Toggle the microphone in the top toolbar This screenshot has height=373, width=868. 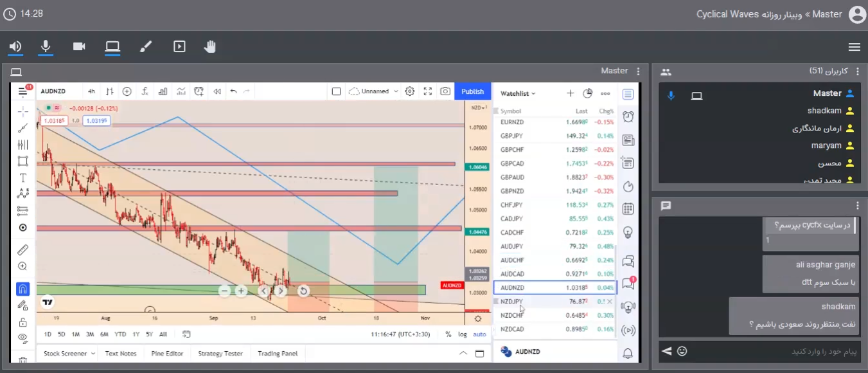point(46,46)
